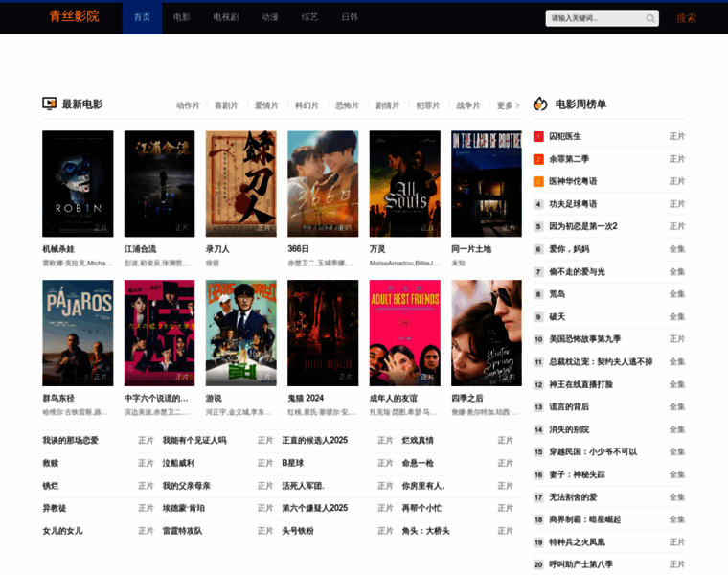The width and height of the screenshot is (728, 575).
Task: Open the 万灵 All Souls poster
Action: 405,183
